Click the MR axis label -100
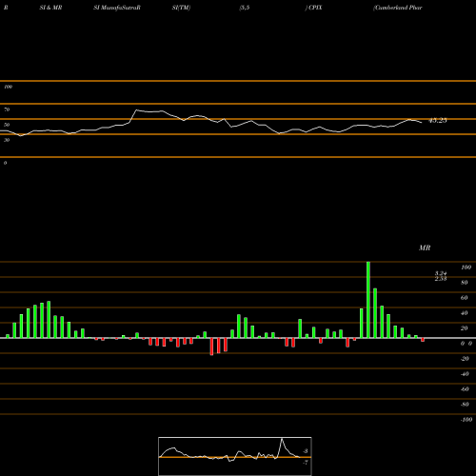Viewport: 476px width, 476px height. (x=466, y=420)
